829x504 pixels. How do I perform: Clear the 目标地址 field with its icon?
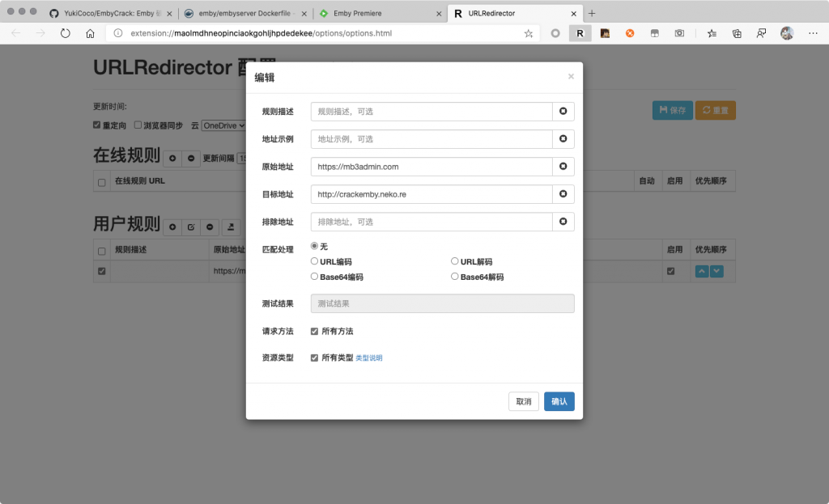(x=563, y=194)
